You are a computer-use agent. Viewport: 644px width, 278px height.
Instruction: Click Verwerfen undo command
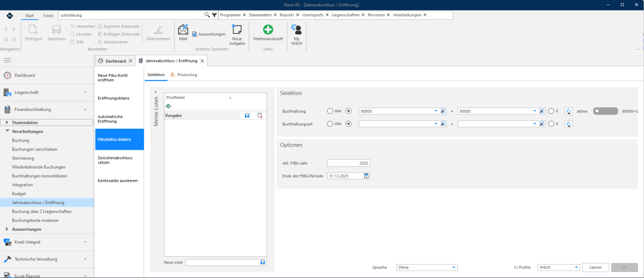82,26
